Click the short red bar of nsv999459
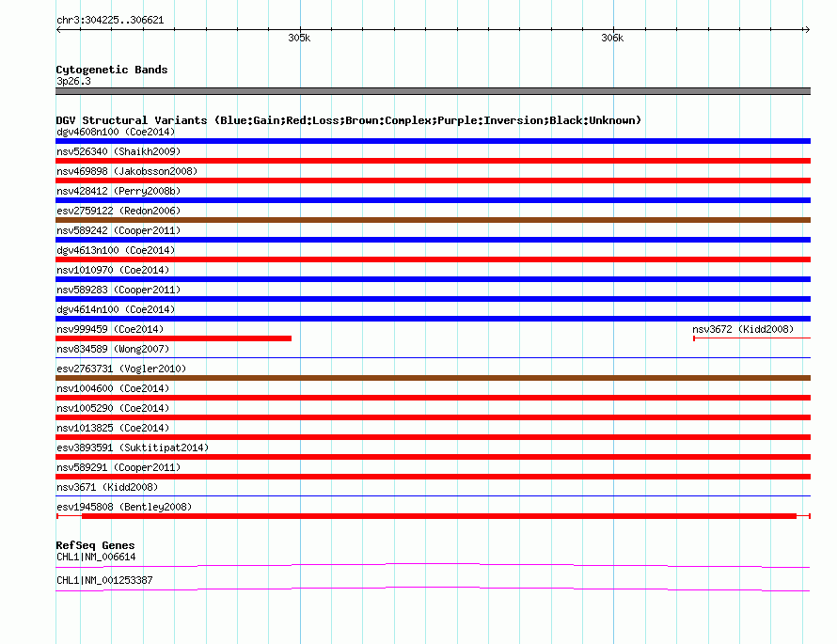This screenshot has height=644, width=837. pos(173,338)
